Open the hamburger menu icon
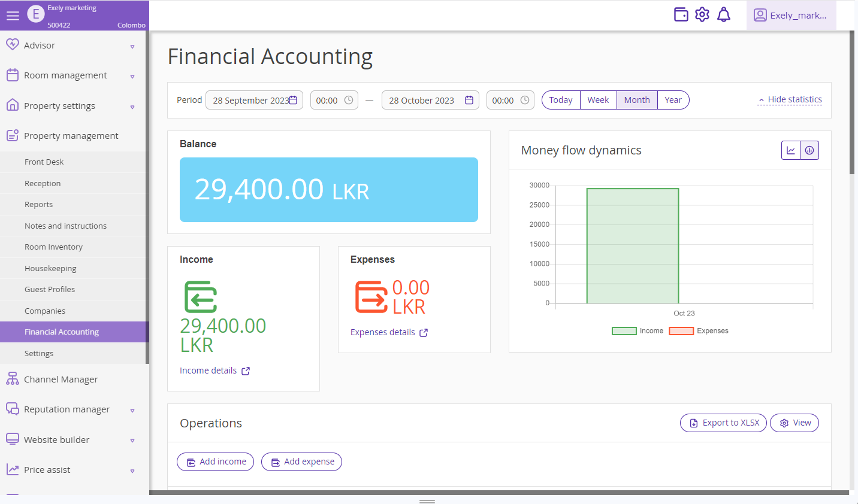The height and width of the screenshot is (504, 858). pyautogui.click(x=13, y=16)
